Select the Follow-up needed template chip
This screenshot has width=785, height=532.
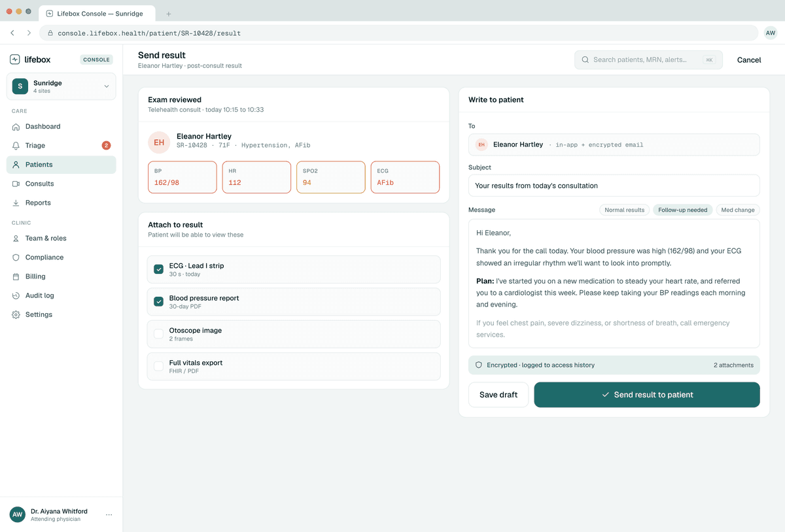coord(682,210)
